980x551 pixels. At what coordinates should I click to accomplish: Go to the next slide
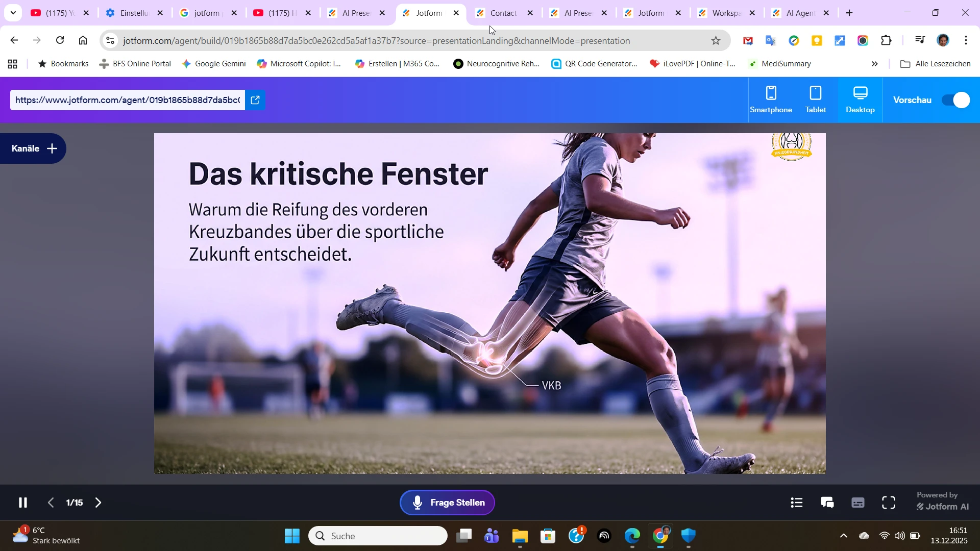pos(98,503)
